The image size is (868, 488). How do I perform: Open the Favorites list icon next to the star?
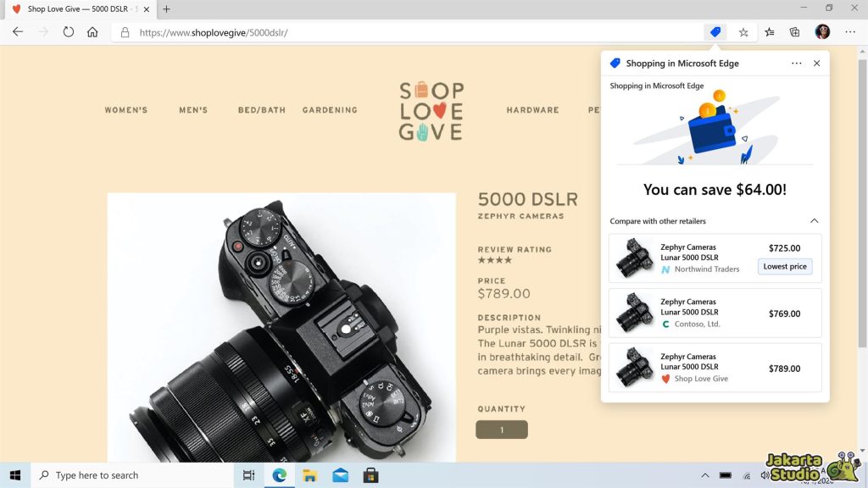coord(768,31)
